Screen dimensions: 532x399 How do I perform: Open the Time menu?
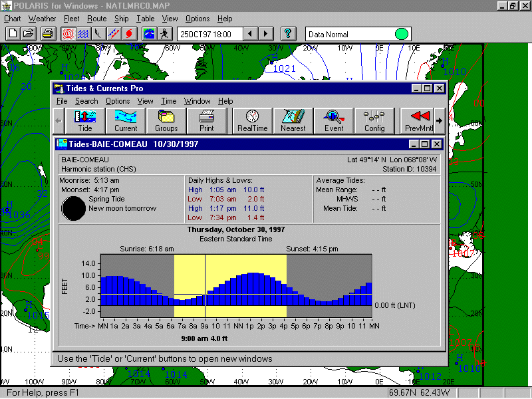tap(169, 101)
